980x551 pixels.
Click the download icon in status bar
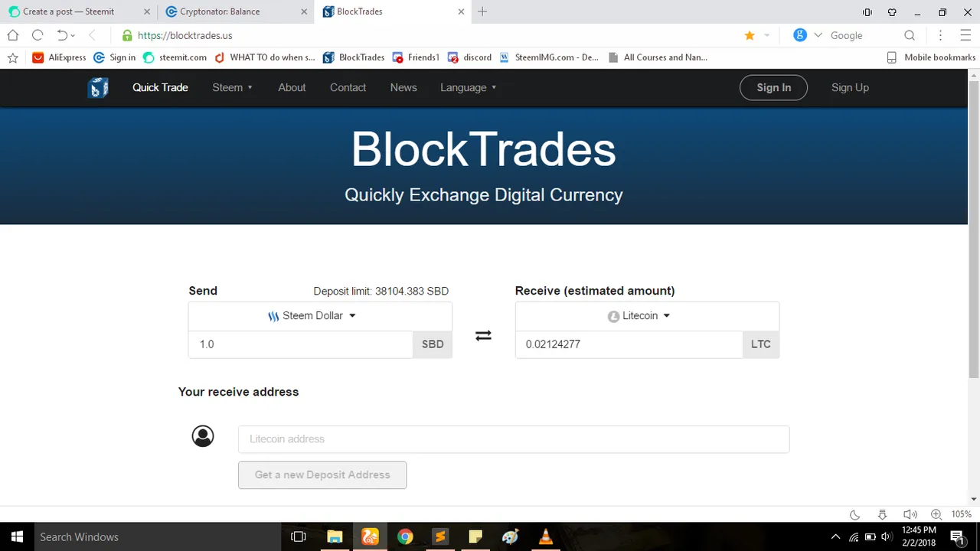pyautogui.click(x=882, y=514)
